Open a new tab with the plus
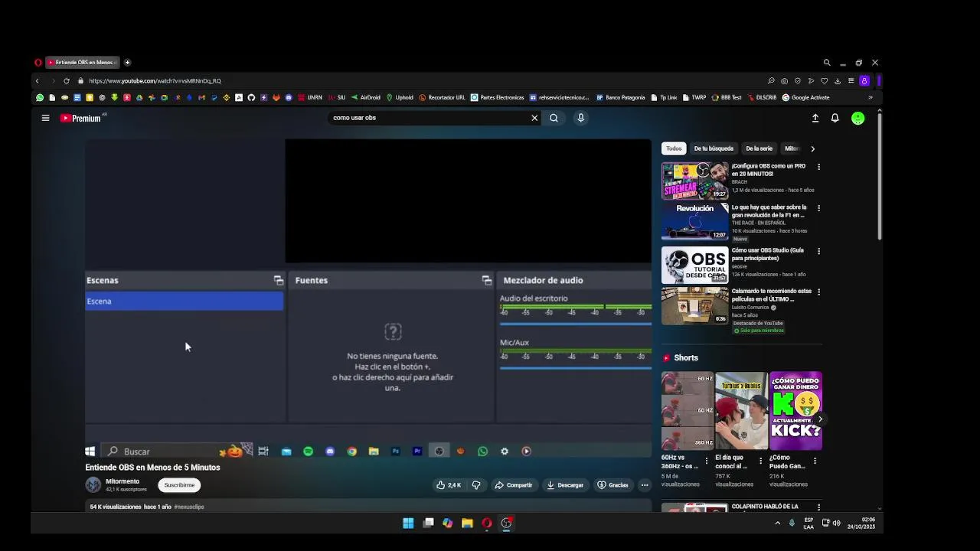 point(127,63)
